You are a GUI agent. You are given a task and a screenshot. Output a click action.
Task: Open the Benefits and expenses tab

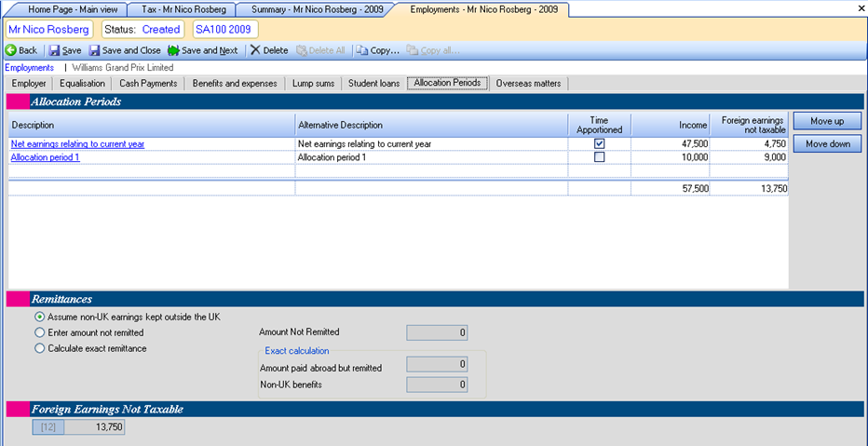[235, 84]
